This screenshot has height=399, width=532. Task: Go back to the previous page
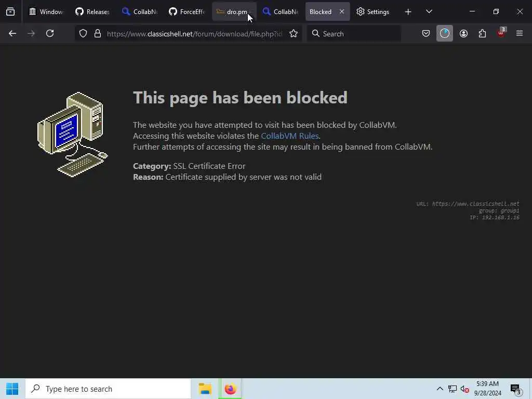[x=12, y=33]
